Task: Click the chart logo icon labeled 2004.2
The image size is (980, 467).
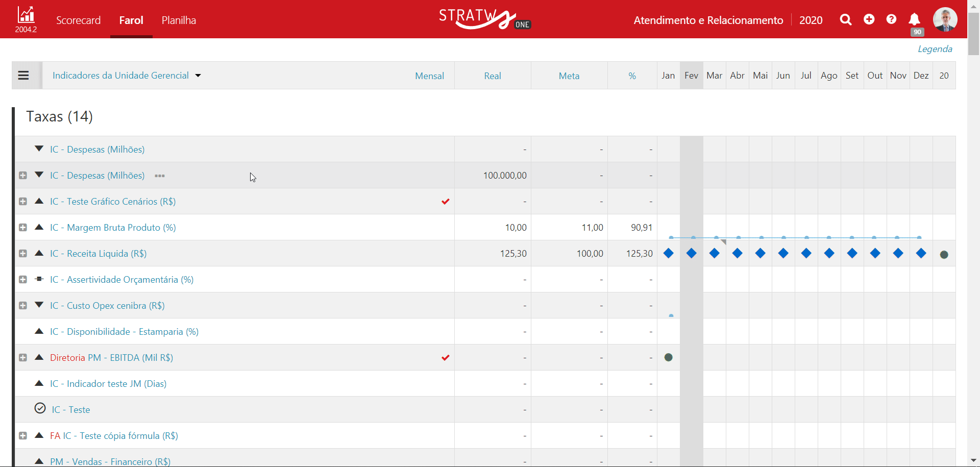Action: tap(26, 19)
